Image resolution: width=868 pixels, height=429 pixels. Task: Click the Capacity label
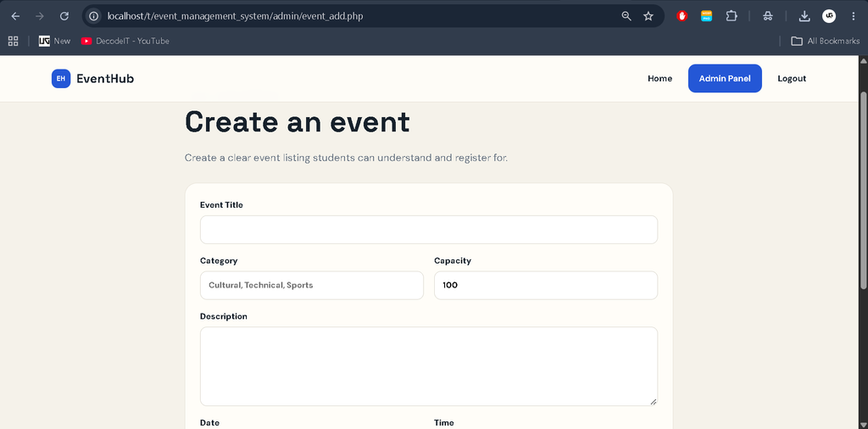[453, 261]
